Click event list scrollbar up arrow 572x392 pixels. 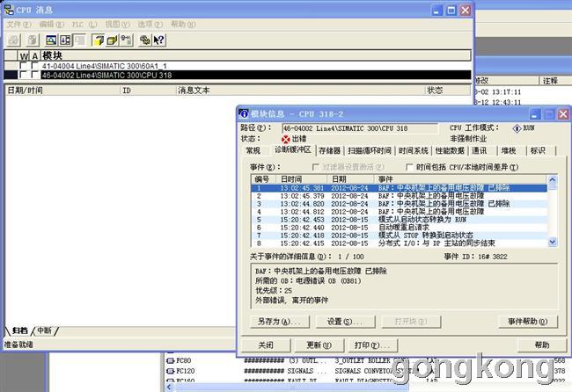(x=553, y=179)
